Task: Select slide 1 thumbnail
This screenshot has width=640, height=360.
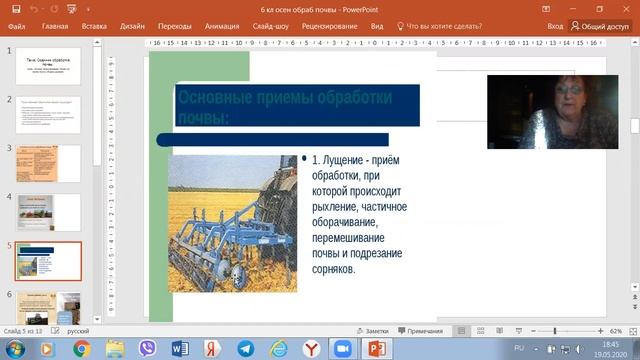Action: (48, 66)
